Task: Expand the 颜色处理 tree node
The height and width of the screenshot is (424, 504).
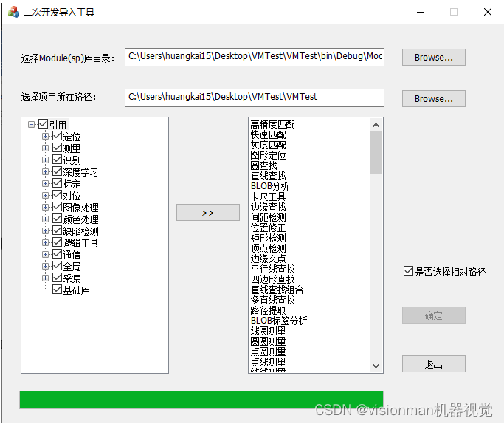Action: 45,219
